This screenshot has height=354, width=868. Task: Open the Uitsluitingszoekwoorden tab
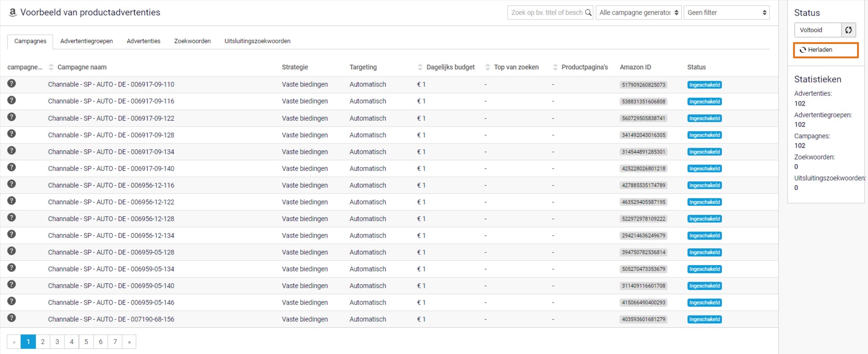point(257,41)
